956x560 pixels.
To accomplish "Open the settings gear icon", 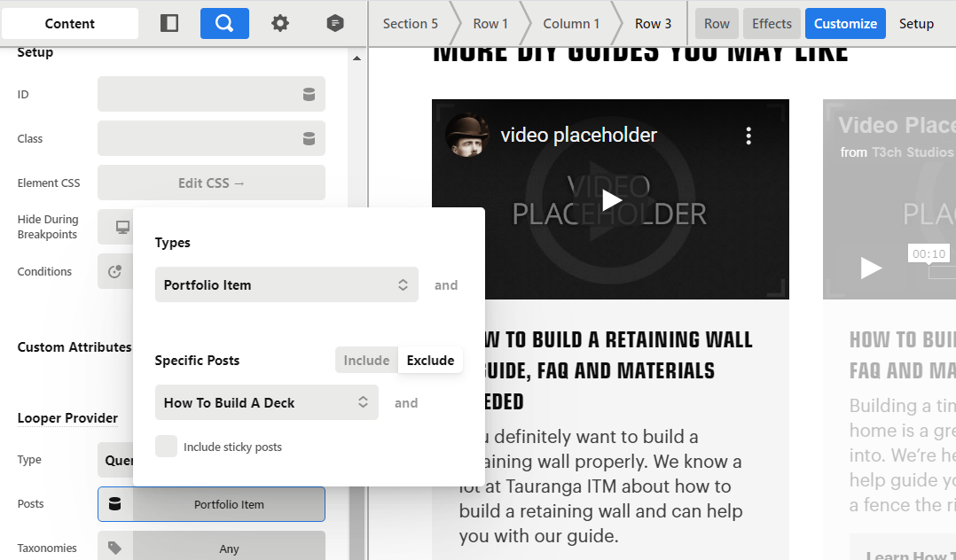I will tap(280, 24).
